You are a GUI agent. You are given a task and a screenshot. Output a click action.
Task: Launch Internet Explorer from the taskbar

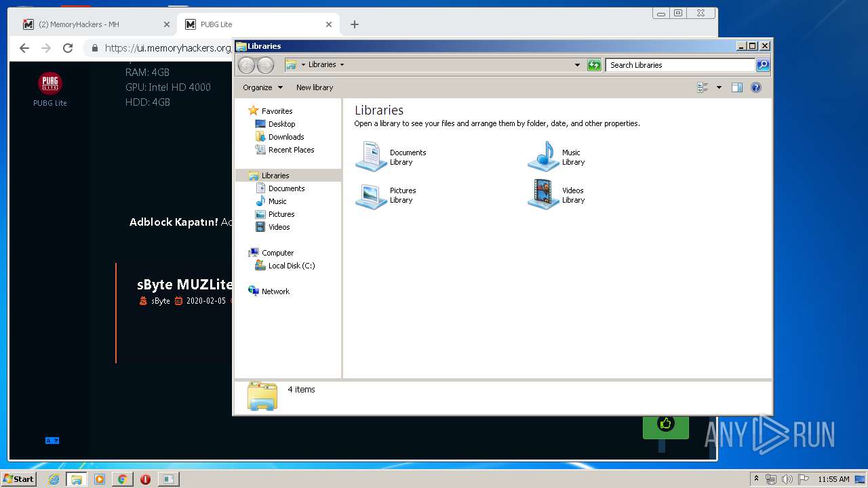tap(54, 479)
